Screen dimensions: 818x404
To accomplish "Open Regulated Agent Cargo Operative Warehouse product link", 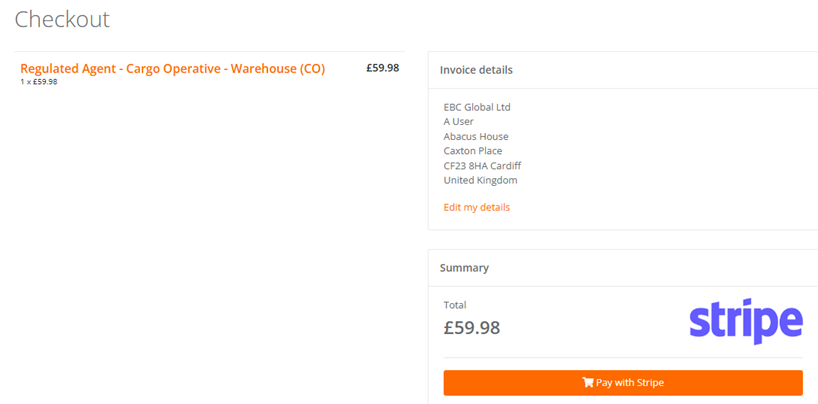I will pyautogui.click(x=173, y=68).
